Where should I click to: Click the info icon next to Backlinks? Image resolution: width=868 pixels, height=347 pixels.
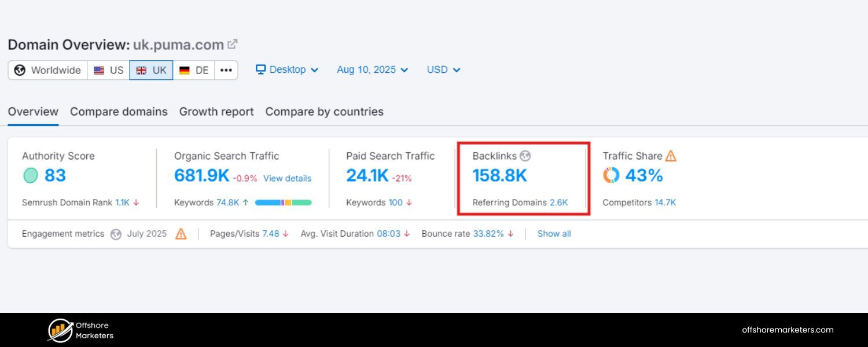pos(525,155)
